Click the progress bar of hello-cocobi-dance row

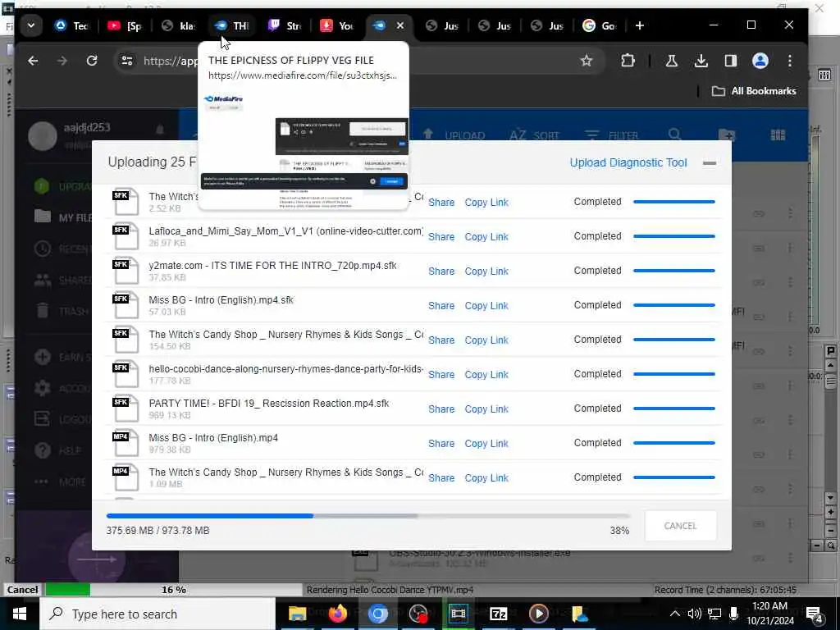674,374
